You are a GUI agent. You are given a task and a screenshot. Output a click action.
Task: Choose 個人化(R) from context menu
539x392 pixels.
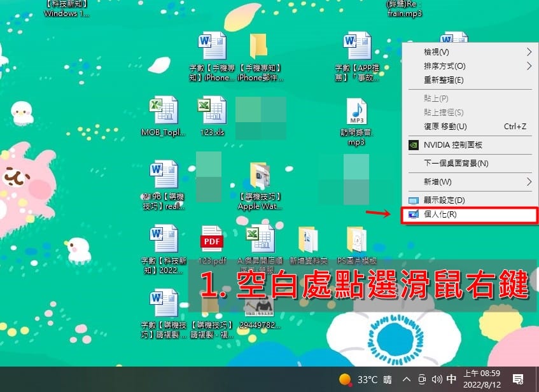469,214
